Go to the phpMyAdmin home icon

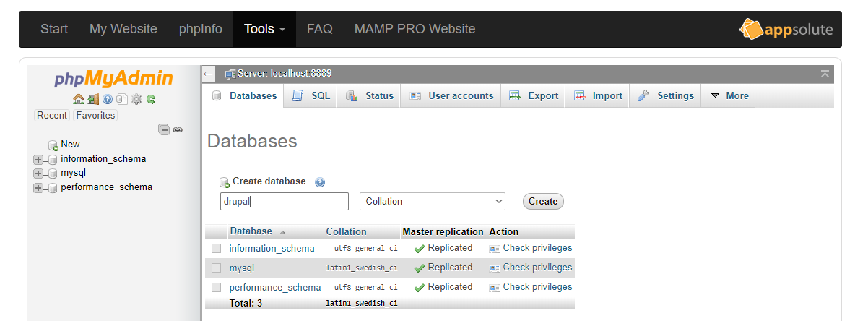pos(79,100)
